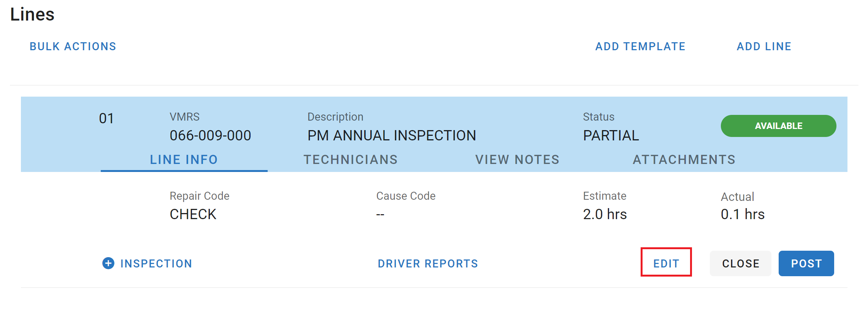Post the PM Annual Inspection line
868x315 pixels.
point(806,264)
